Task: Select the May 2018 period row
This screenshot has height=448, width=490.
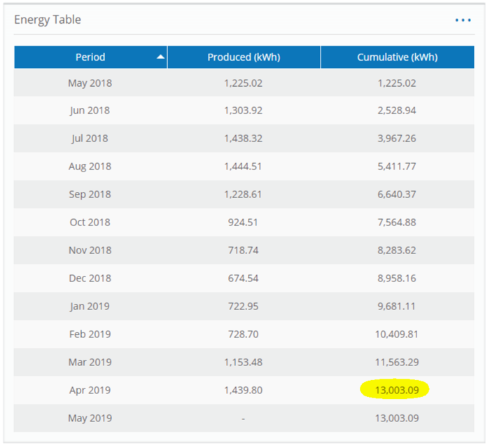Action: [x=90, y=83]
